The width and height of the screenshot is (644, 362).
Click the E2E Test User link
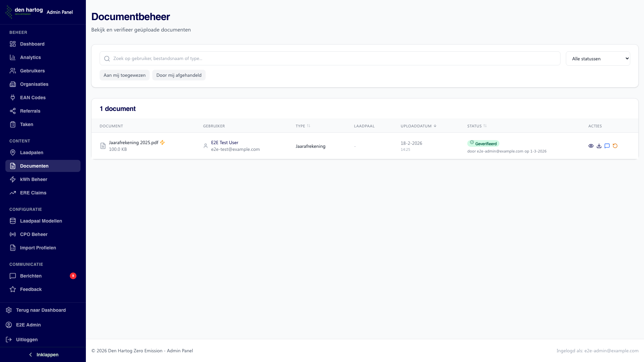point(224,142)
